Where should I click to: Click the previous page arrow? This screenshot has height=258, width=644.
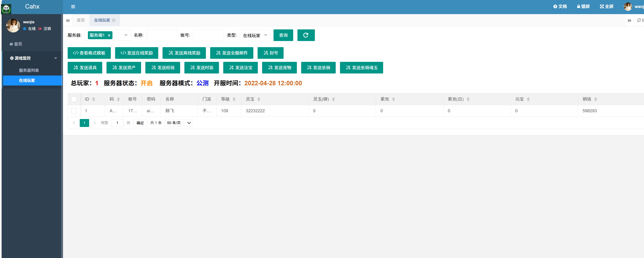pos(74,123)
